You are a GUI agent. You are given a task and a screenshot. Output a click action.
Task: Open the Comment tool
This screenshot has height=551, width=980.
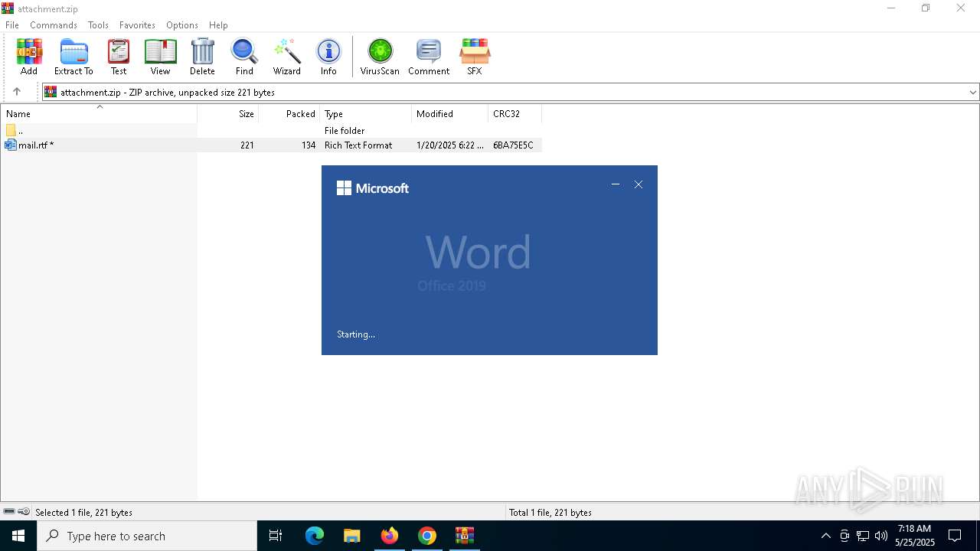click(429, 57)
